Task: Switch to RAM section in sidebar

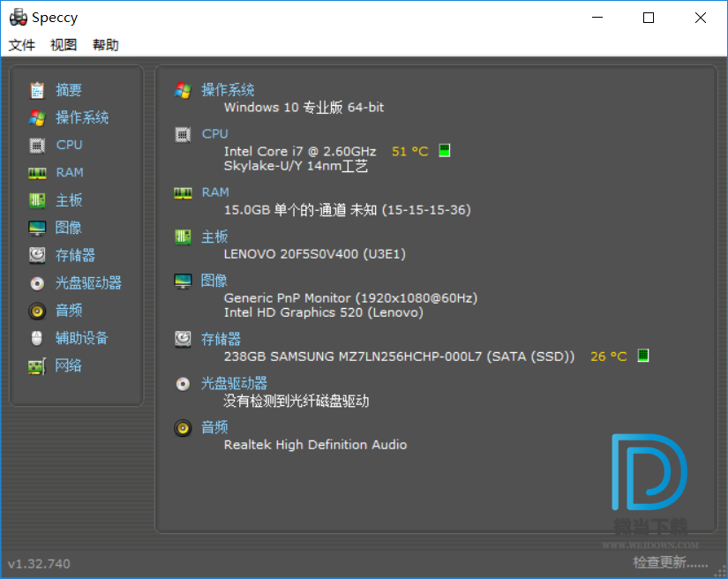Action: click(70, 173)
